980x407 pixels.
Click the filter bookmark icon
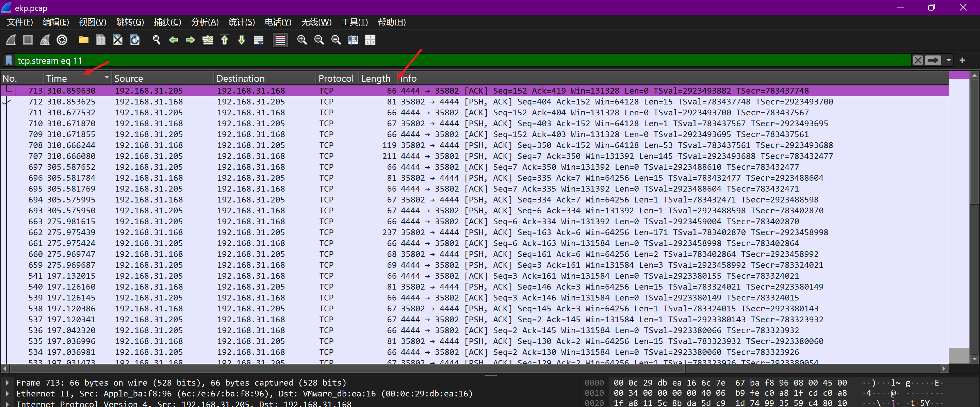tap(9, 61)
